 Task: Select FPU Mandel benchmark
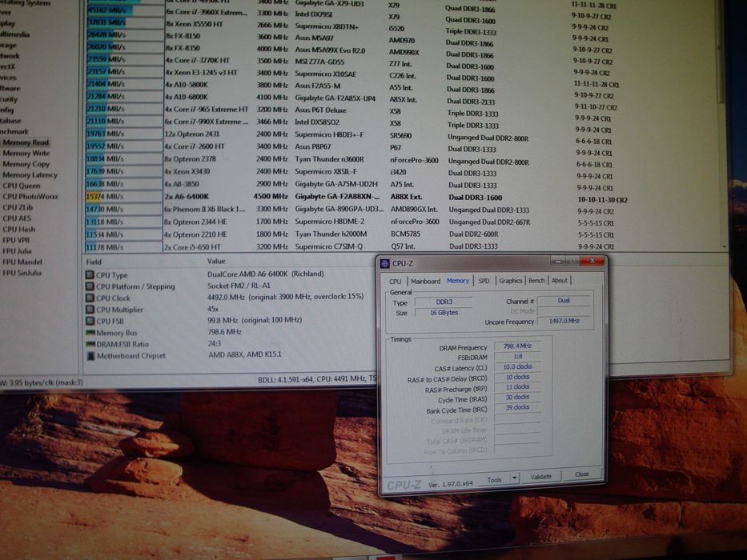[22, 262]
